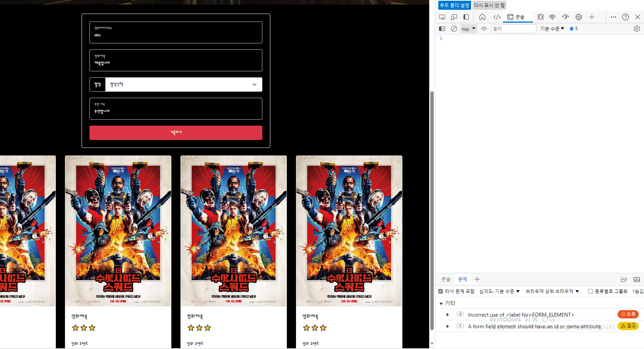The image size is (644, 349).
Task: Click the 기타 group heading text
Action: coord(450,303)
